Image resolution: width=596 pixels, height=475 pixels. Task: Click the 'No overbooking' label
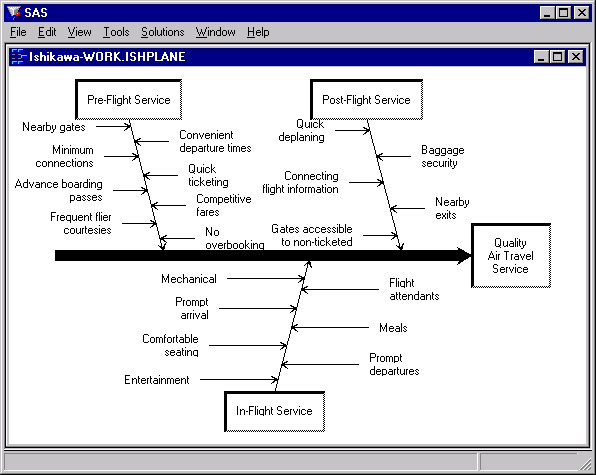point(235,238)
